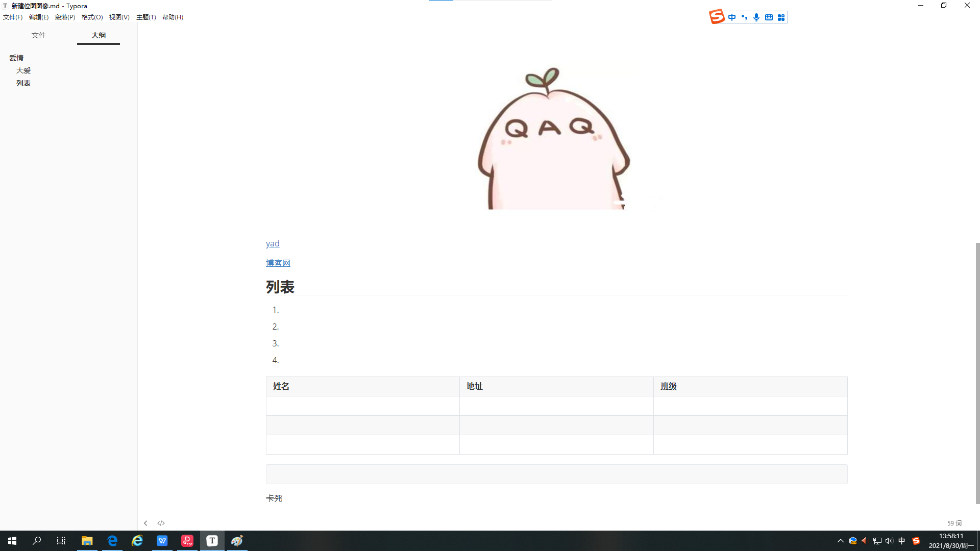Image resolution: width=980 pixels, height=551 pixels.
Task: Toggle Sogou Chinese/English mode button
Action: (732, 17)
